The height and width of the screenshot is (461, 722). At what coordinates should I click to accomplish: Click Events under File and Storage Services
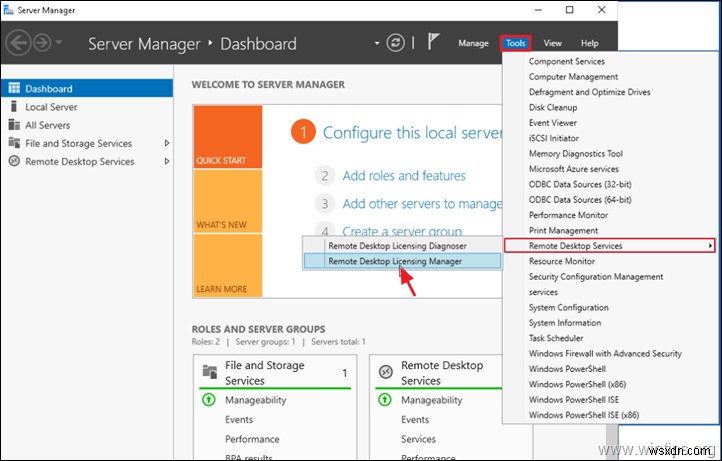[239, 420]
